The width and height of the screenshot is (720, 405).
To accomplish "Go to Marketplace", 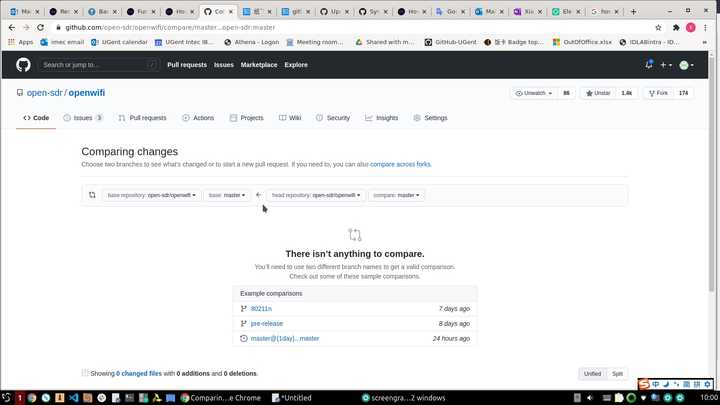I will (x=259, y=65).
